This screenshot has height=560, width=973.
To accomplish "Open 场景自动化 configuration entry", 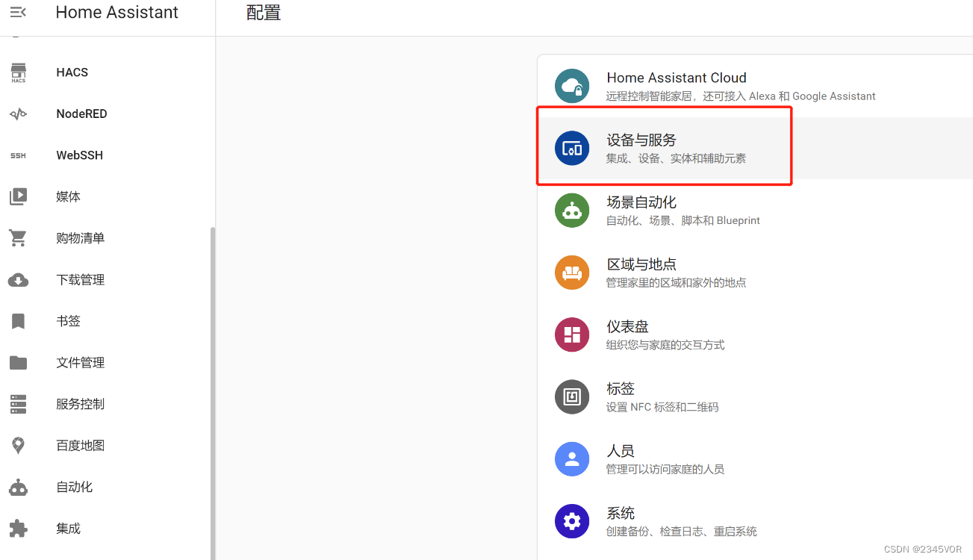I will [755, 210].
